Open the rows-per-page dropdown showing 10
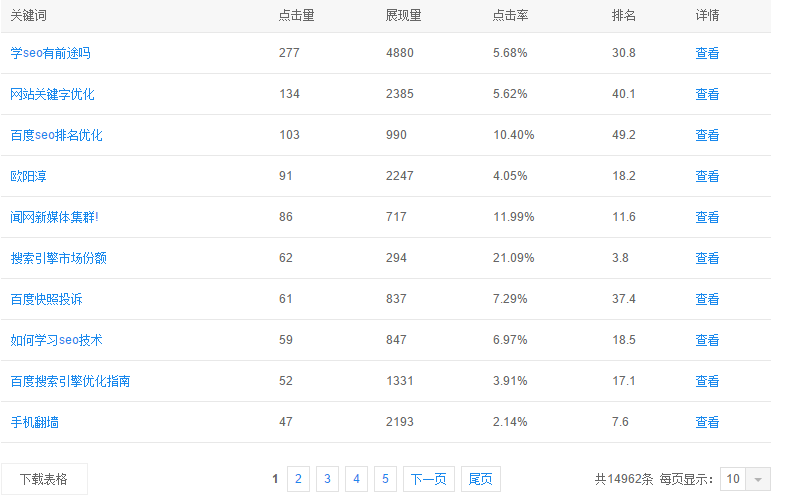This screenshot has width=787, height=497. (746, 479)
